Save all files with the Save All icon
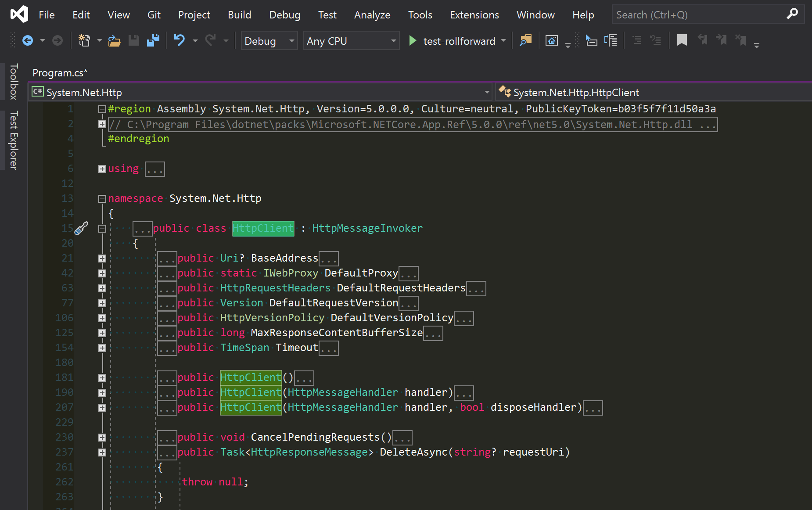812x510 pixels. (x=152, y=40)
